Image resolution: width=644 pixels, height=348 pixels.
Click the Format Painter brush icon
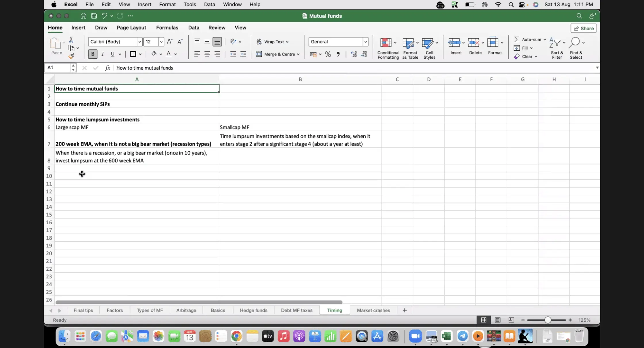71,56
